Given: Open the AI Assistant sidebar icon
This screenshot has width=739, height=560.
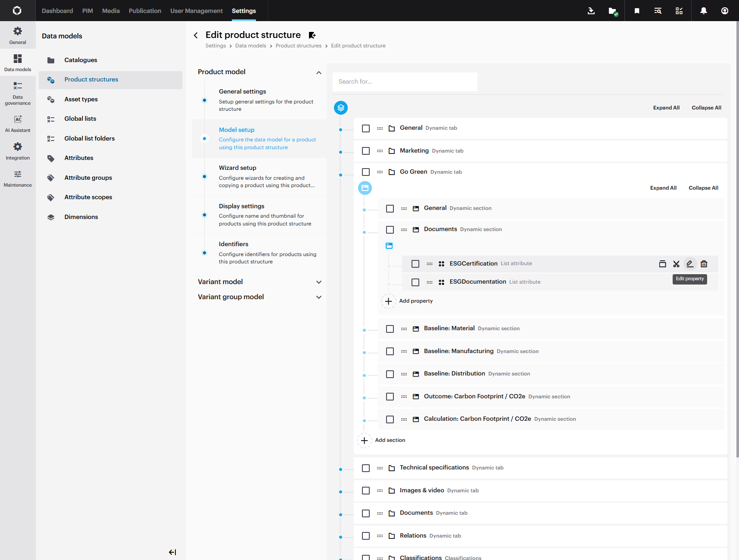Looking at the screenshot, I should (x=18, y=123).
